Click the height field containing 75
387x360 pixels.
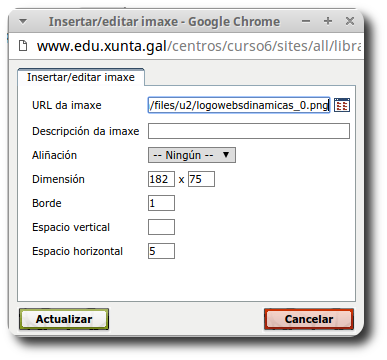tap(201, 179)
